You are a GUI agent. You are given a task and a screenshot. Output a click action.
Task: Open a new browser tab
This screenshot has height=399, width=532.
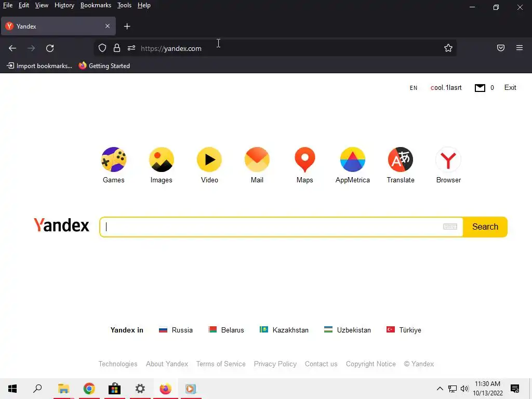(x=127, y=26)
